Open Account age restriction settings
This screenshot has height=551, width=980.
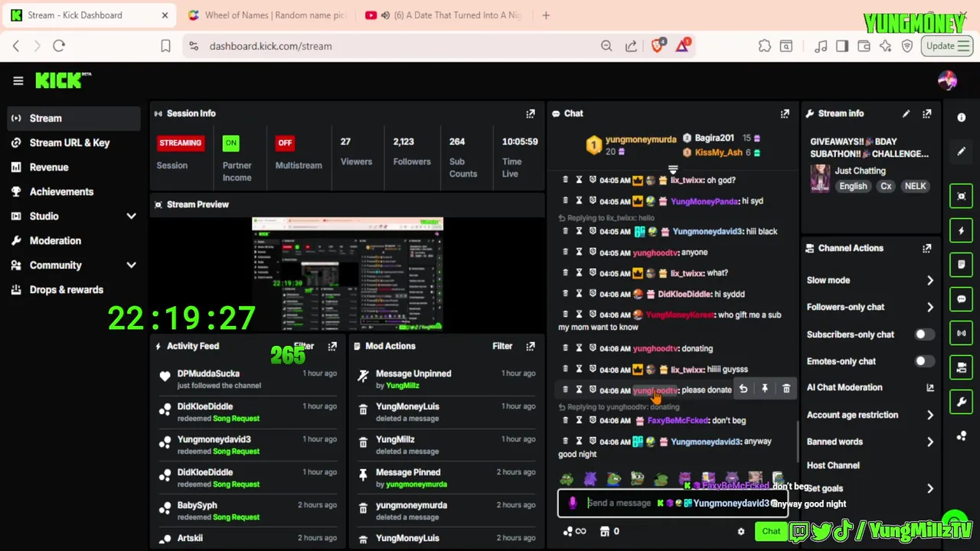871,415
